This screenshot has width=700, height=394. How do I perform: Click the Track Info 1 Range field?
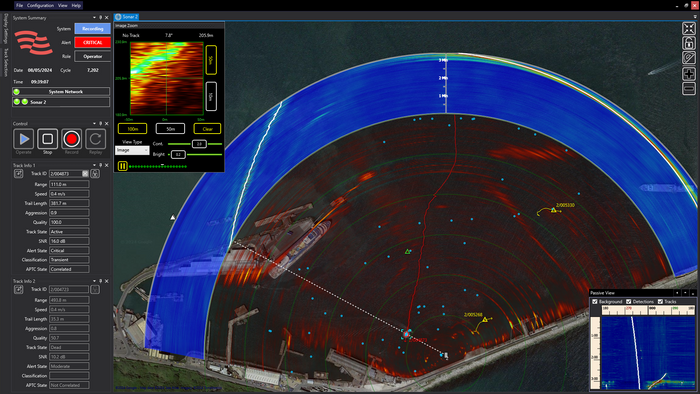69,184
